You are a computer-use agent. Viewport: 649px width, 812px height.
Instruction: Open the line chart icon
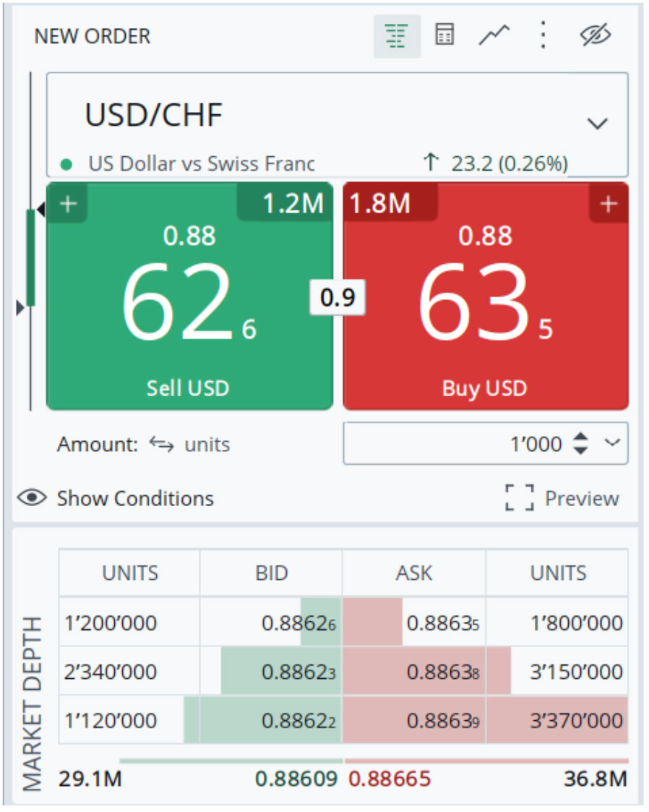click(x=494, y=35)
